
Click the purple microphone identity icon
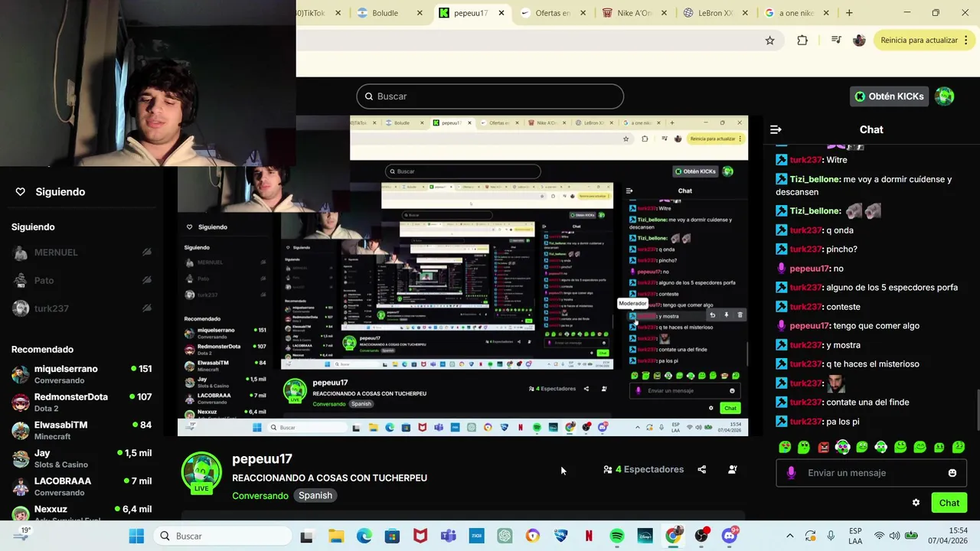pyautogui.click(x=791, y=473)
